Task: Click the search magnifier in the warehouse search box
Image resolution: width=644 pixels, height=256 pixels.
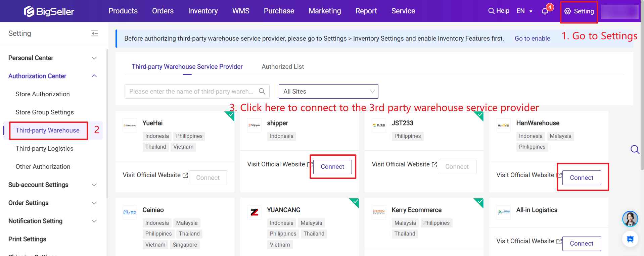Action: coord(262,91)
